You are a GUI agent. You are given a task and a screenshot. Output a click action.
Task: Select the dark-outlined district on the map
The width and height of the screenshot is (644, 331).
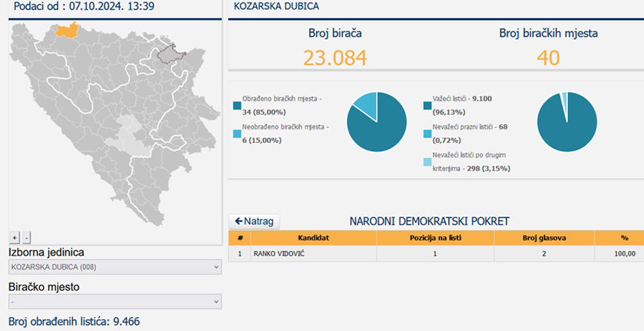[171, 54]
